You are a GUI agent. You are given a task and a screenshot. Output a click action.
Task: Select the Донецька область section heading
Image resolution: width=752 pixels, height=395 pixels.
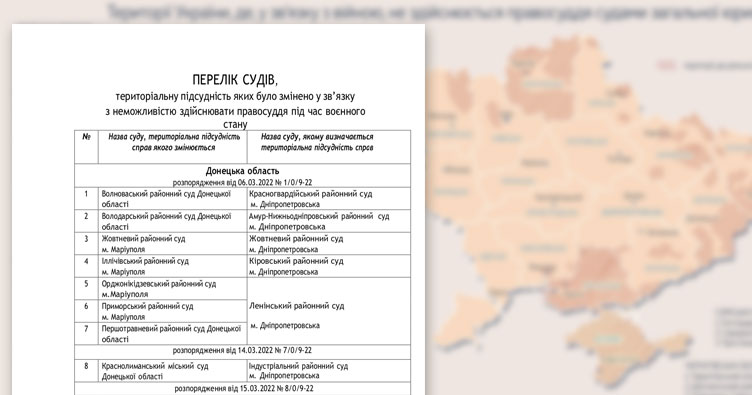[242, 171]
